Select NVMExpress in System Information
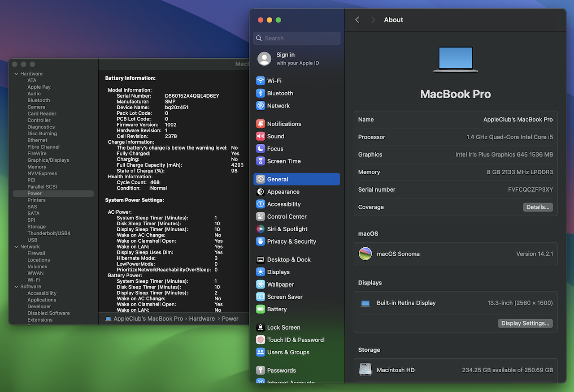Image resolution: width=574 pixels, height=392 pixels. click(42, 173)
